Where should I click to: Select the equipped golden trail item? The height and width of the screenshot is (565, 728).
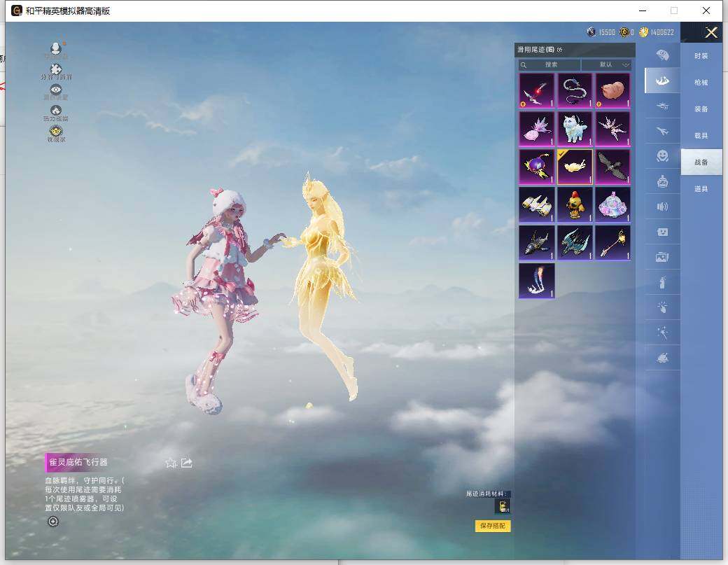coord(575,167)
